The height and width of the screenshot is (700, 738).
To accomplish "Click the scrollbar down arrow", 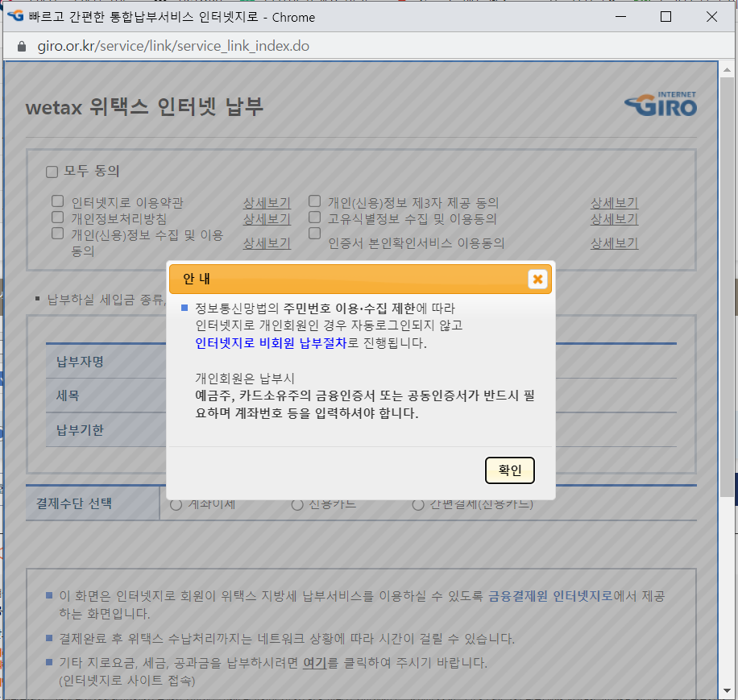I will (727, 690).
